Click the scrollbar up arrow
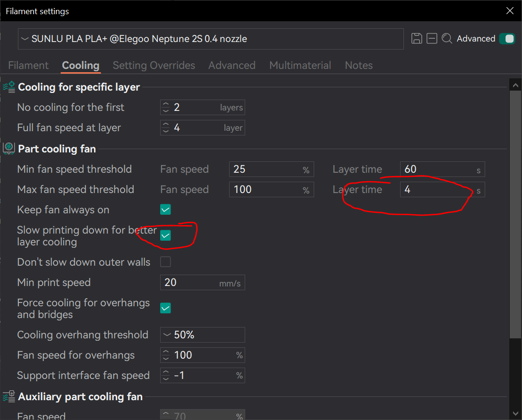This screenshot has height=420, width=522. click(515, 85)
